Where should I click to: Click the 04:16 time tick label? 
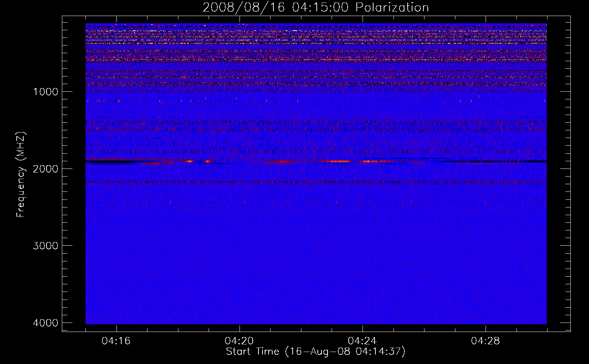coord(116,341)
